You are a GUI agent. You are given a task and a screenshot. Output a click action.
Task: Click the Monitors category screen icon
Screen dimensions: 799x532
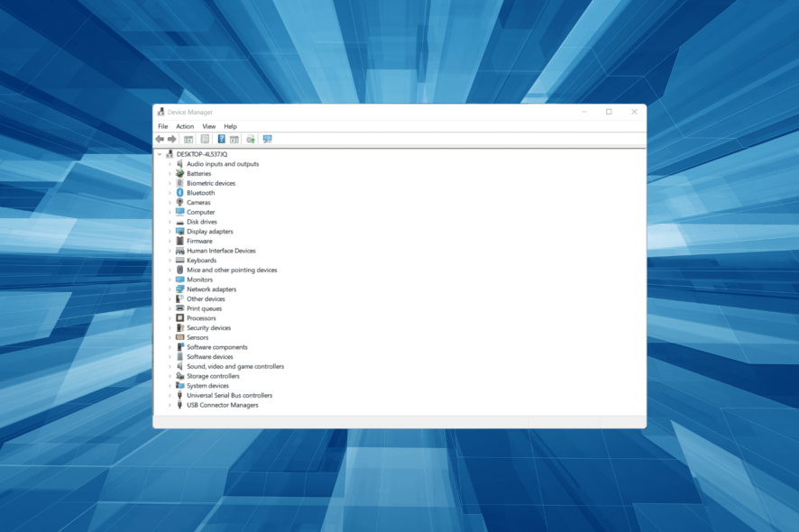coord(179,280)
